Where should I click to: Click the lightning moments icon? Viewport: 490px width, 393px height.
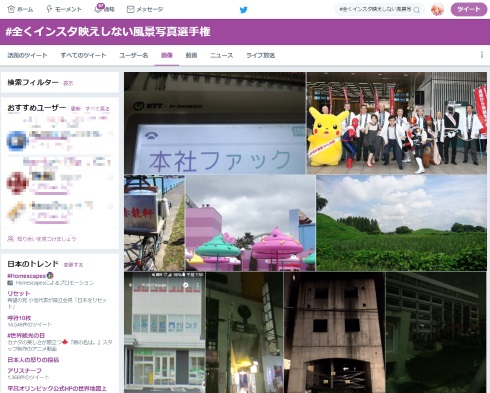[x=49, y=9]
